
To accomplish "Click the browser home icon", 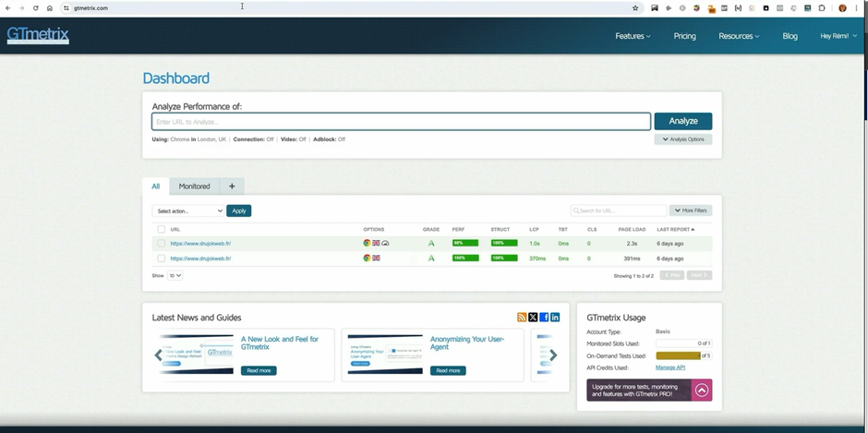I will (50, 7).
